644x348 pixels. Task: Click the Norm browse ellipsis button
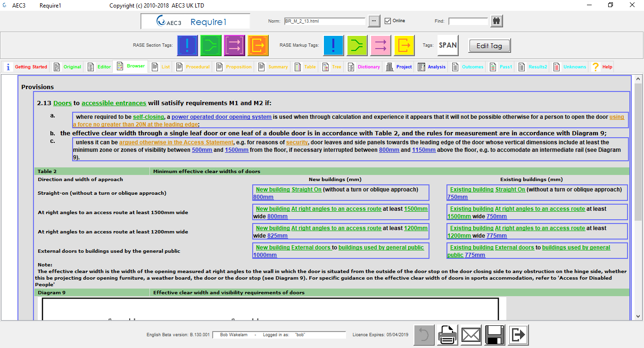374,21
